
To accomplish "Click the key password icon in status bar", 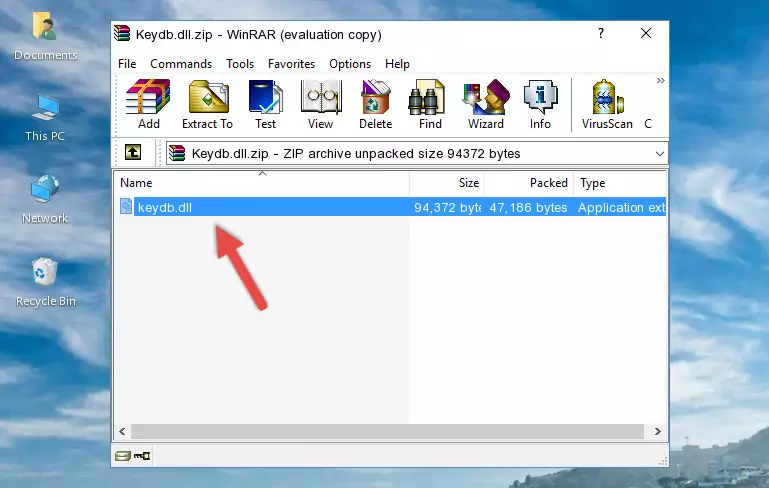I will (142, 456).
